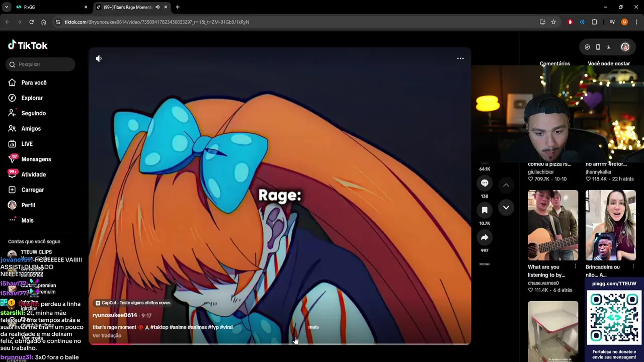Screen dimensions: 644x362
Task: Click the Pesquisar search field
Action: point(41,64)
